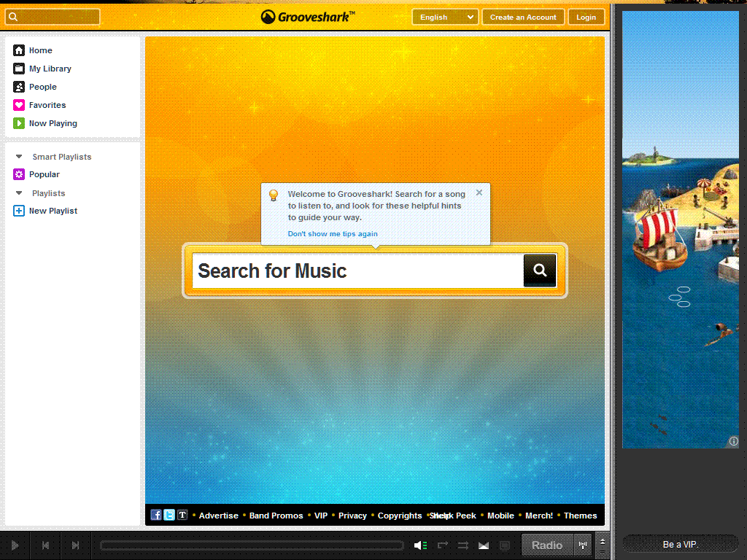This screenshot has width=747, height=560.
Task: Click the Play button in player
Action: pos(15,545)
